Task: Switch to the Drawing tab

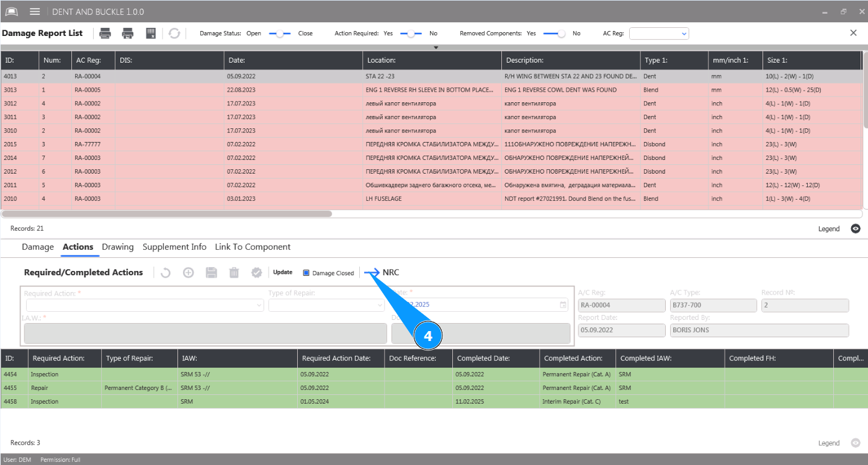Action: tap(118, 247)
